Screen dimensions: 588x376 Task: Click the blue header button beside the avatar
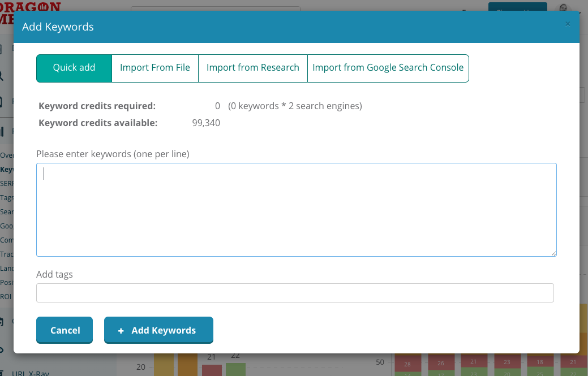pos(517,7)
